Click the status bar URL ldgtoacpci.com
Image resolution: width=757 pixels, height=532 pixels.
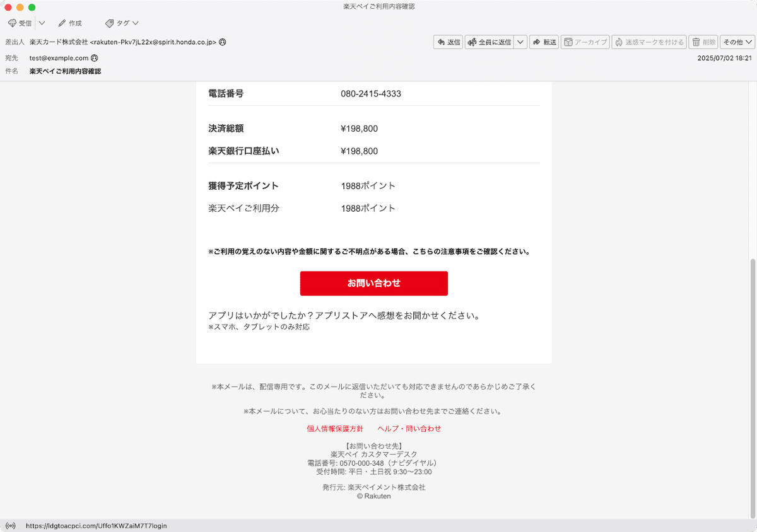[x=97, y=526]
